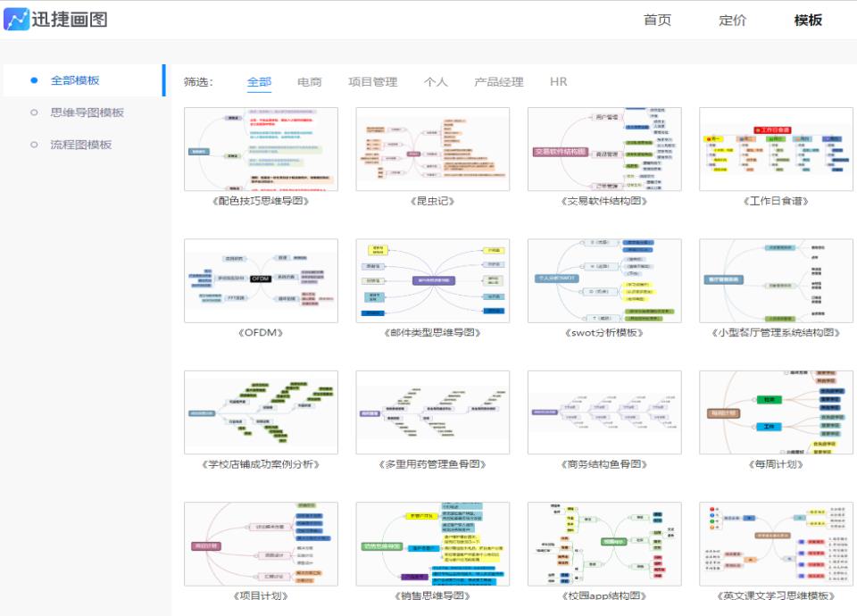The width and height of the screenshot is (857, 616).
Task: Open the 昆虫记 template thumbnail
Action: pos(432,149)
